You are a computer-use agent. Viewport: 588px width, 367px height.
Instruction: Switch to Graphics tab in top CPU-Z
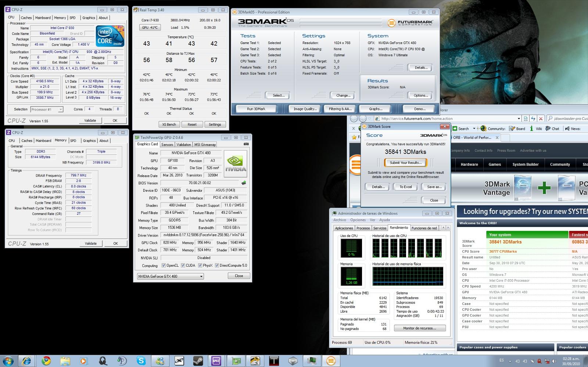(89, 18)
